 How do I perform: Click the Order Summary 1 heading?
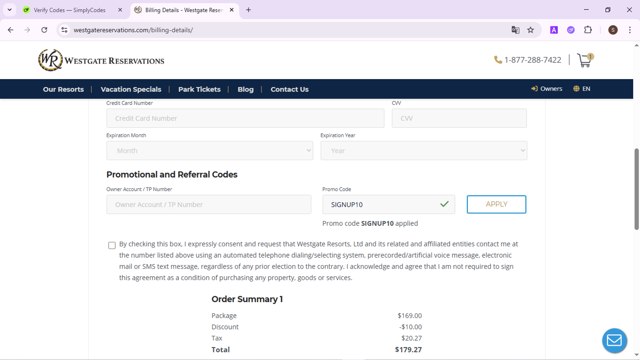(x=247, y=299)
